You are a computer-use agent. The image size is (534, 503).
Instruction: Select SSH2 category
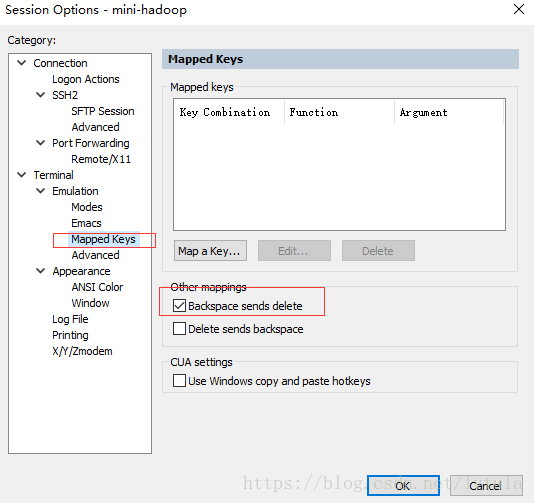tap(65, 95)
